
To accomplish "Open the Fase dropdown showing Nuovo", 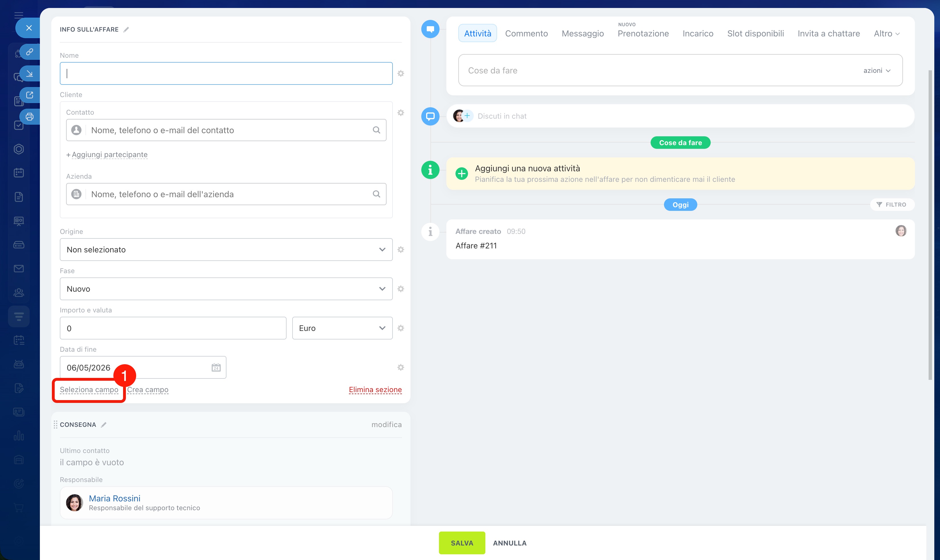I will [226, 289].
